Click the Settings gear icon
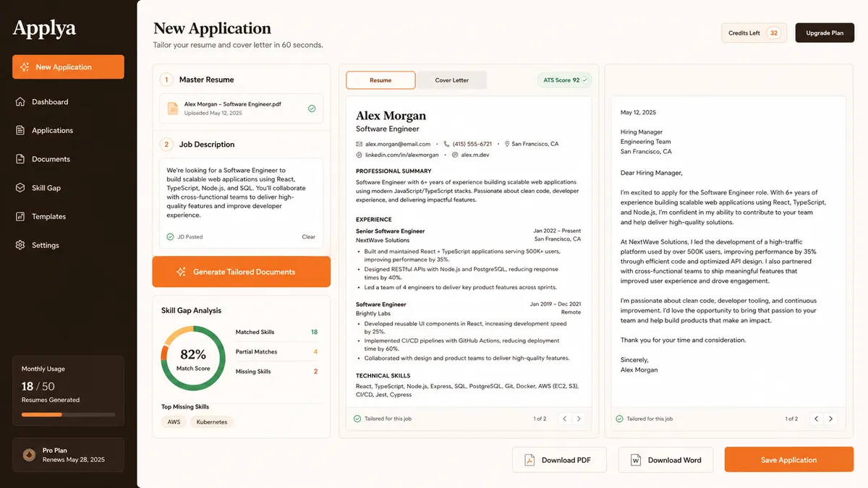 tap(20, 245)
